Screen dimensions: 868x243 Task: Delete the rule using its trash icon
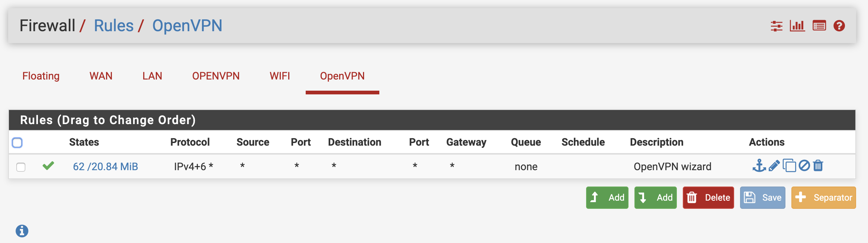pyautogui.click(x=818, y=166)
